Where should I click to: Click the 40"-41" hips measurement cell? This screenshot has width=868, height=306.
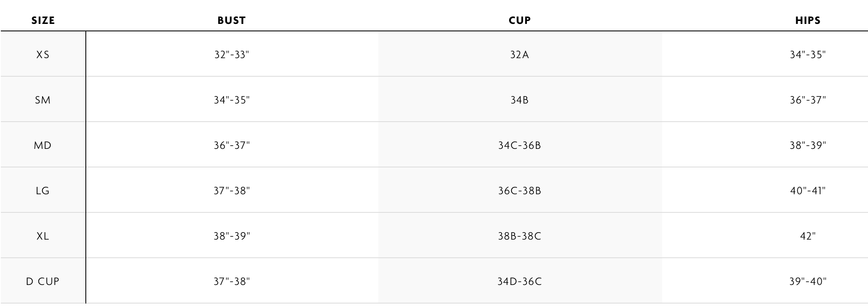tap(807, 191)
